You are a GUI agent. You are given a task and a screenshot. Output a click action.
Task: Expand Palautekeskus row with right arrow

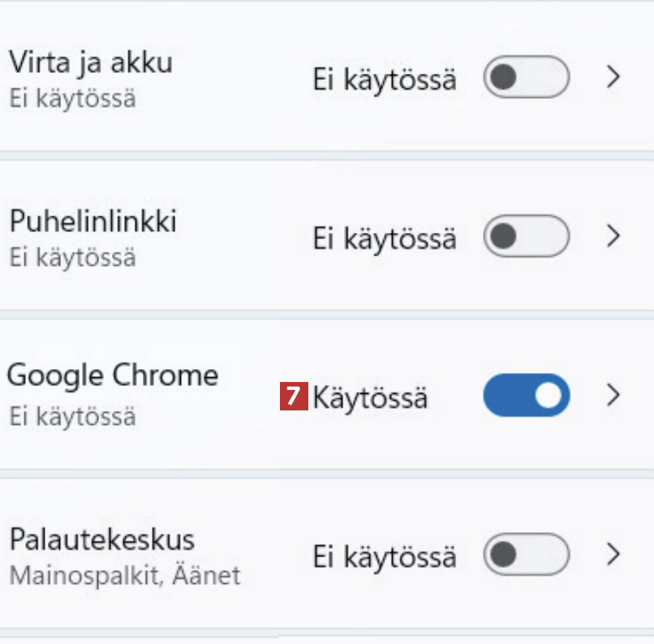[614, 555]
